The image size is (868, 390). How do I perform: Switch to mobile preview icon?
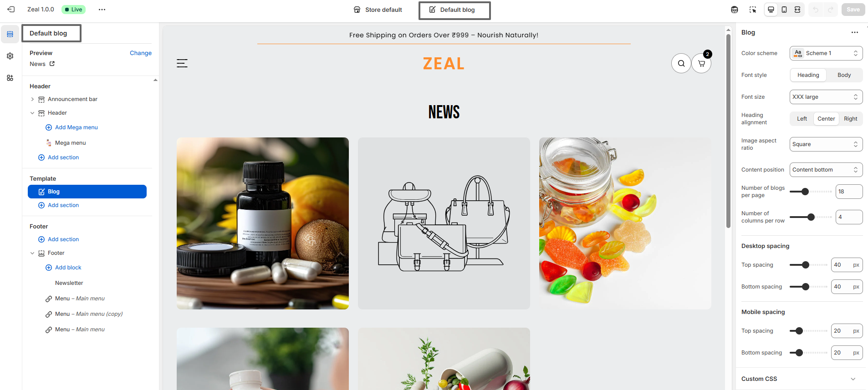pos(784,10)
